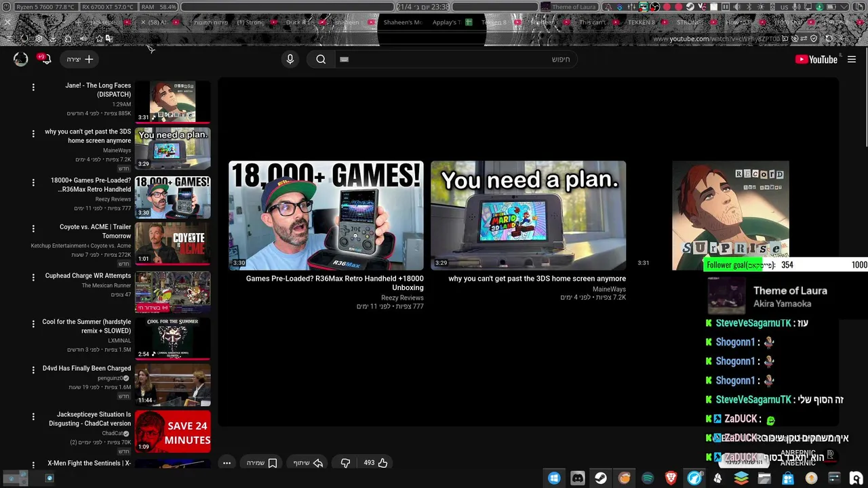The image size is (868, 488).
Task: Open options menu for Cuphead Charge WR Attempts
Action: coord(33,277)
